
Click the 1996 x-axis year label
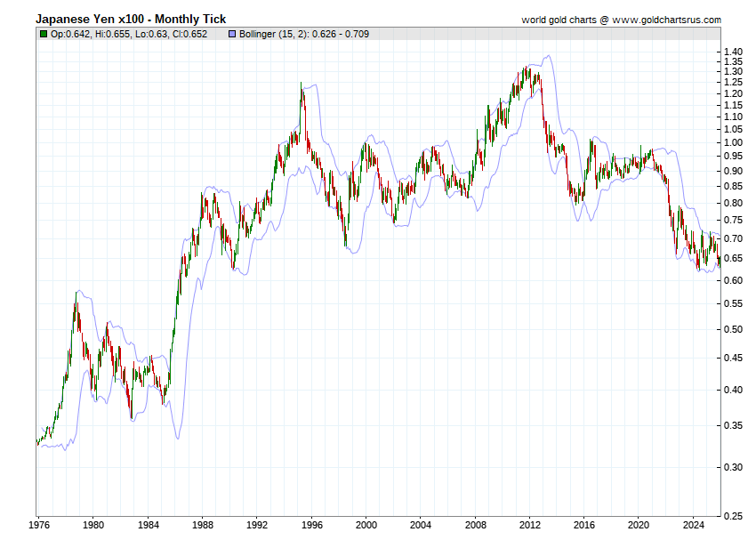[x=311, y=525]
